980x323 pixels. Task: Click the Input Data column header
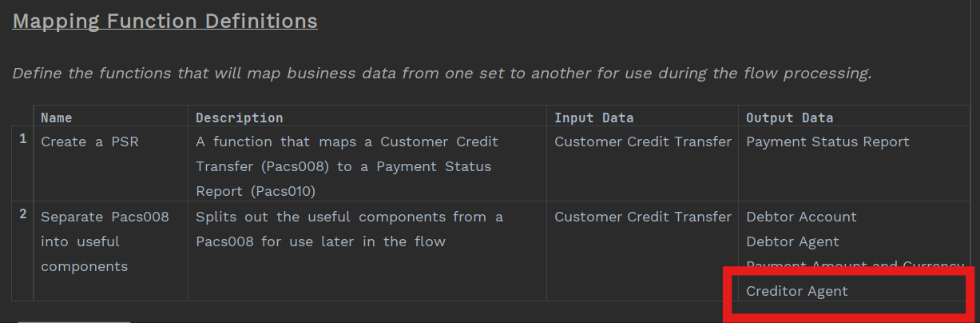593,118
